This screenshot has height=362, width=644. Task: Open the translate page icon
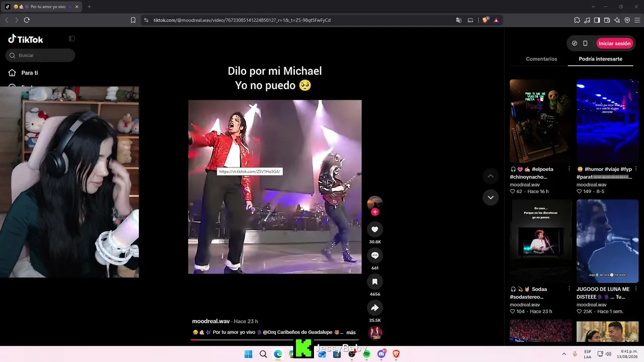click(x=458, y=20)
